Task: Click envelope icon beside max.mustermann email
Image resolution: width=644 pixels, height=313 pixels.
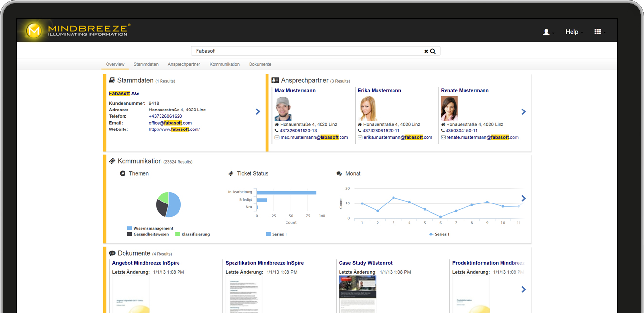Action: click(277, 137)
